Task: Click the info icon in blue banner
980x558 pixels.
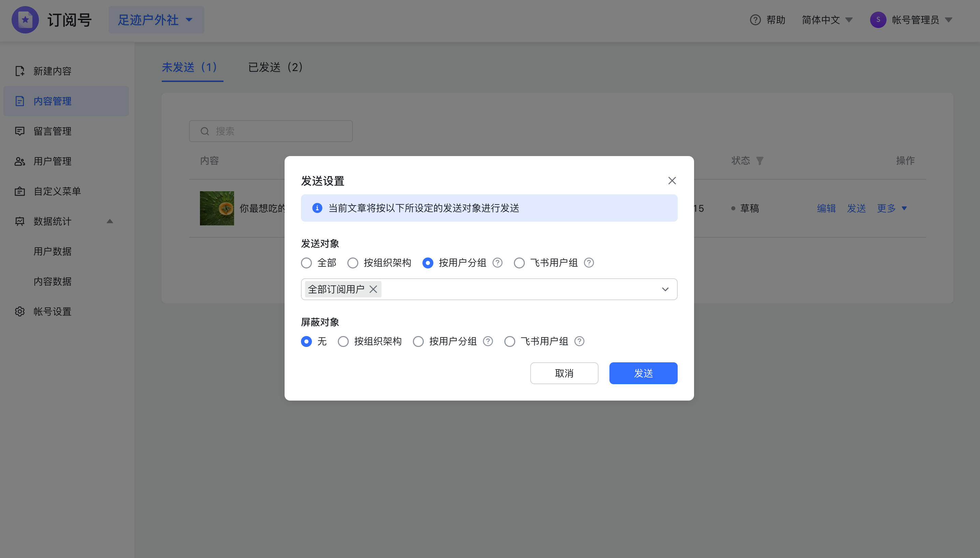Action: [x=317, y=208]
